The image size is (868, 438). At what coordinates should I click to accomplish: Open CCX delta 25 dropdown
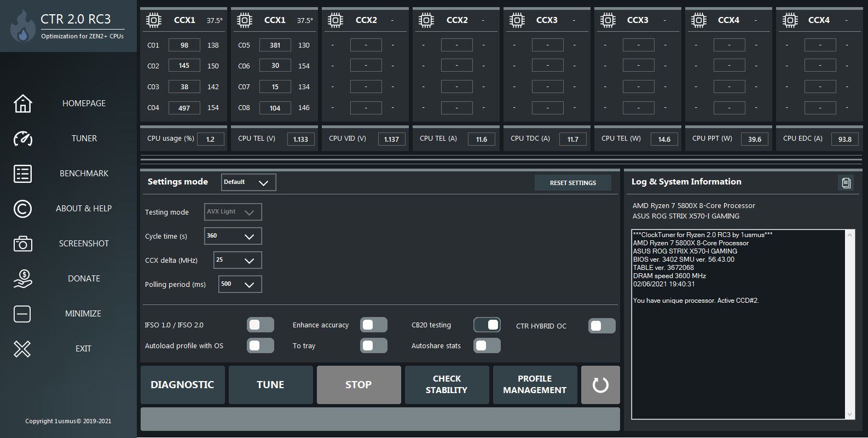tap(238, 260)
